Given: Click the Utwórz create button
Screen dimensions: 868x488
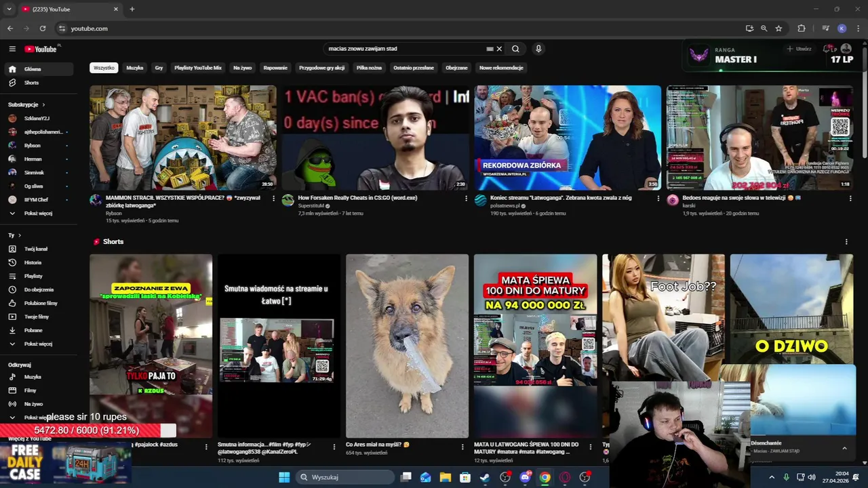Looking at the screenshot, I should (x=799, y=49).
